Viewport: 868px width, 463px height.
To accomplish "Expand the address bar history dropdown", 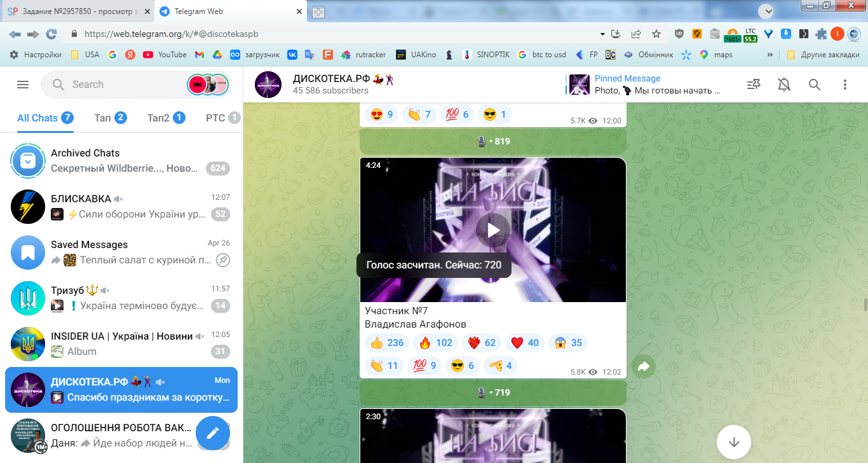I will click(602, 34).
